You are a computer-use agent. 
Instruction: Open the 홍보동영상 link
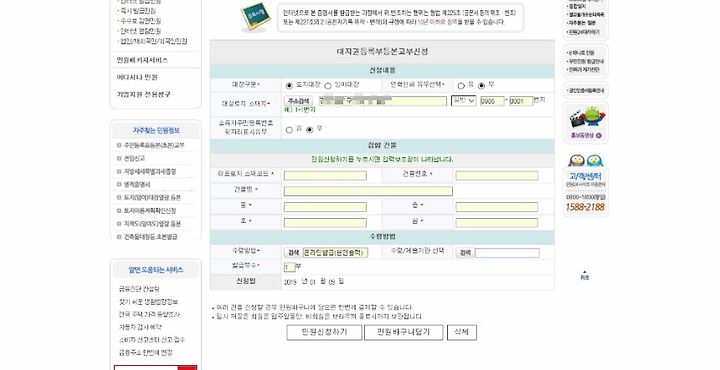pos(585,135)
